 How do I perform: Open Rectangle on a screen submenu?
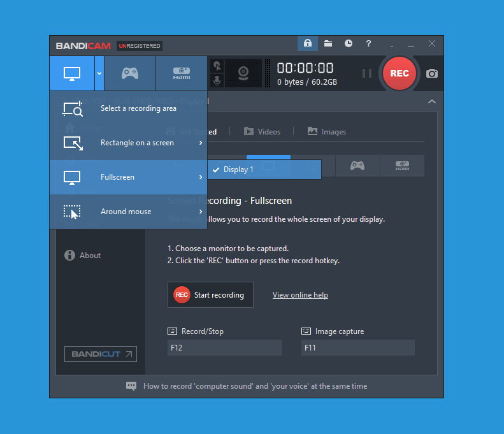(x=128, y=143)
